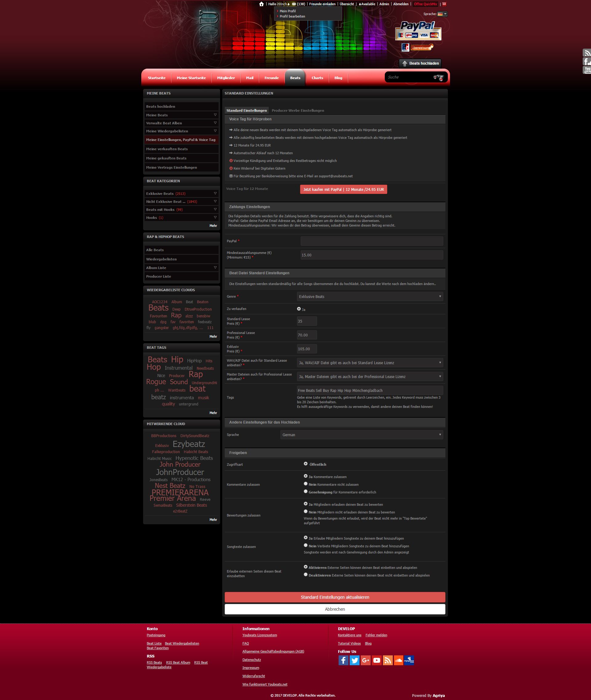Viewport: 591px width, 700px height.
Task: Click 'Jetzt kaufen mit PayPal' button
Action: pos(344,189)
